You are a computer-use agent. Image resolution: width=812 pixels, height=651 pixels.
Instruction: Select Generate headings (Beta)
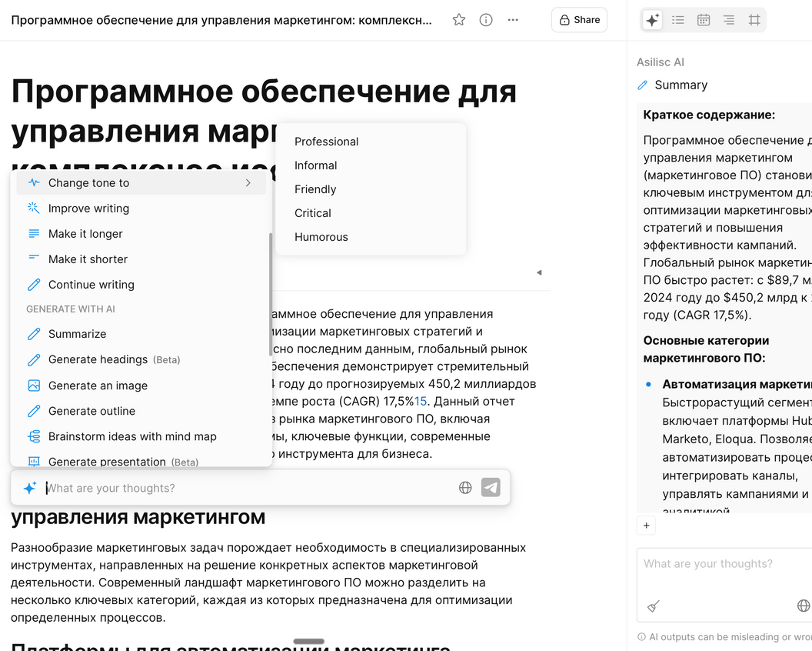141,359
